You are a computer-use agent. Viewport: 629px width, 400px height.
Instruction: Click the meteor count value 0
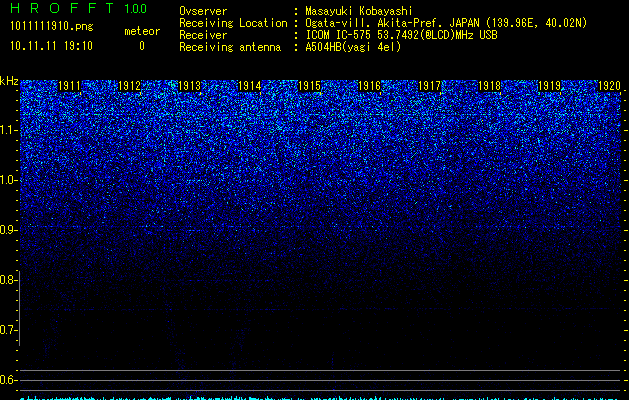coord(142,46)
